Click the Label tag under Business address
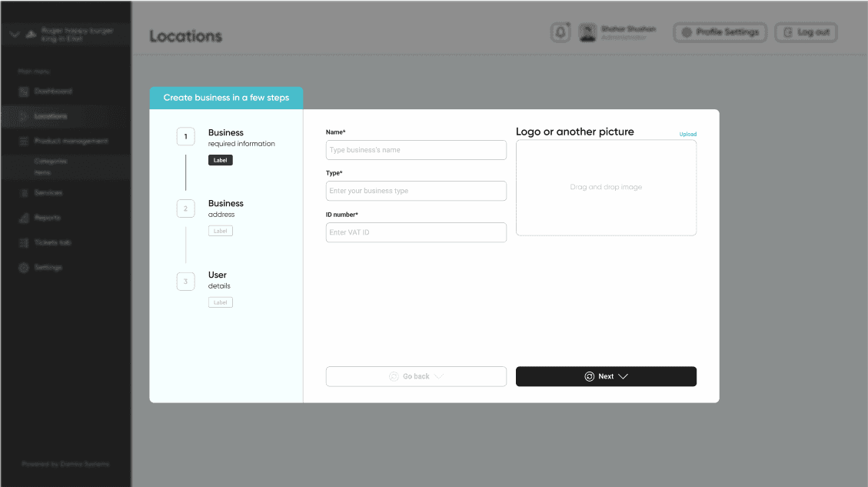Viewport: 868px width, 487px height. coord(221,231)
